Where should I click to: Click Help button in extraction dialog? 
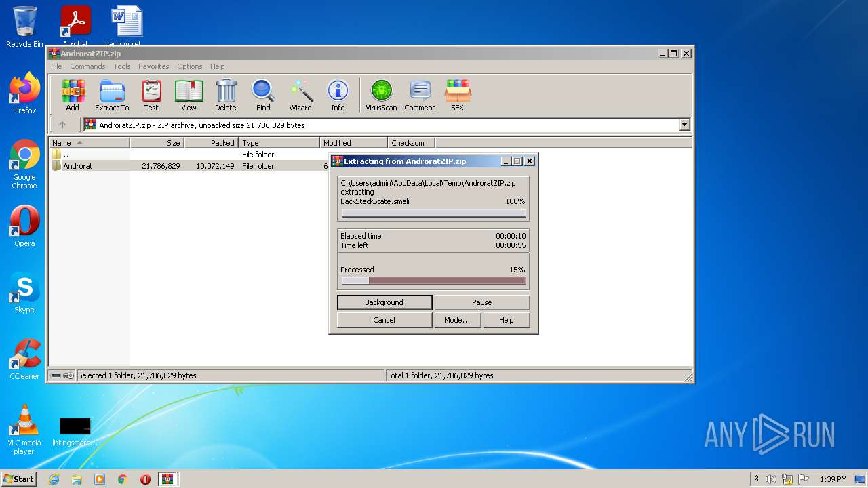coord(507,320)
